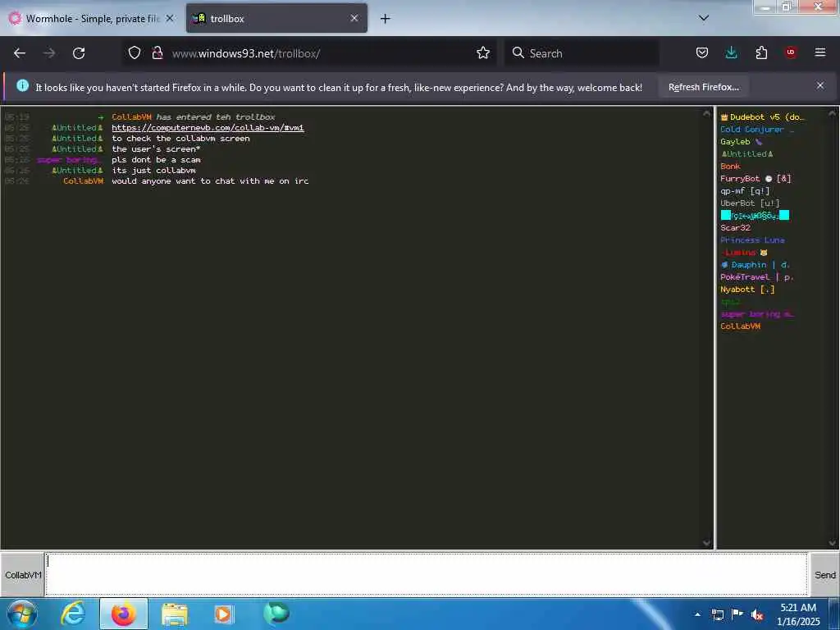
Task: Click the muted volume tray icon
Action: [x=757, y=614]
